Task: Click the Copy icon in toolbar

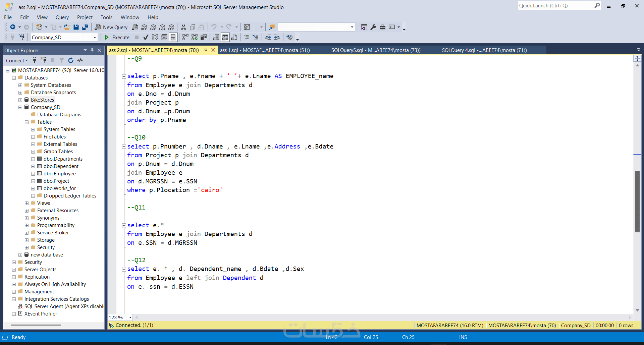Action: tap(193, 27)
